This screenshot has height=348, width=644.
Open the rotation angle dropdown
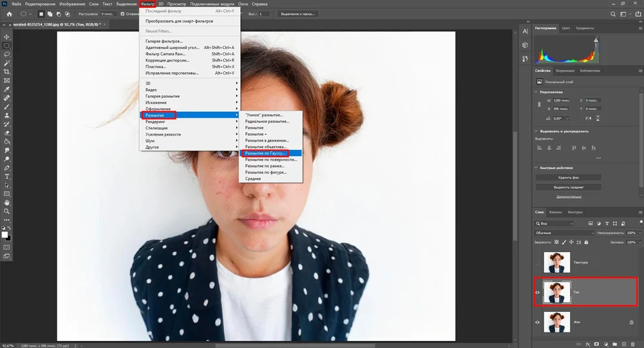coord(567,118)
